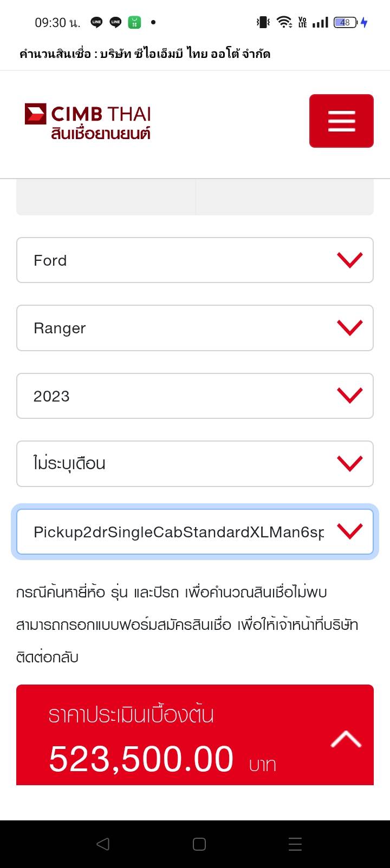Collapse the ราคาประเมินเบื้องต้น panel with the up chevron
This screenshot has height=868, width=390.
coord(346,739)
